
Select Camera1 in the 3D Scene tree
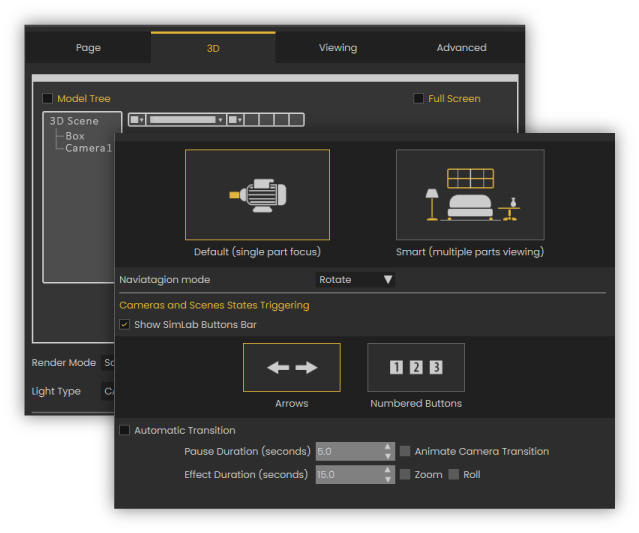(x=87, y=148)
